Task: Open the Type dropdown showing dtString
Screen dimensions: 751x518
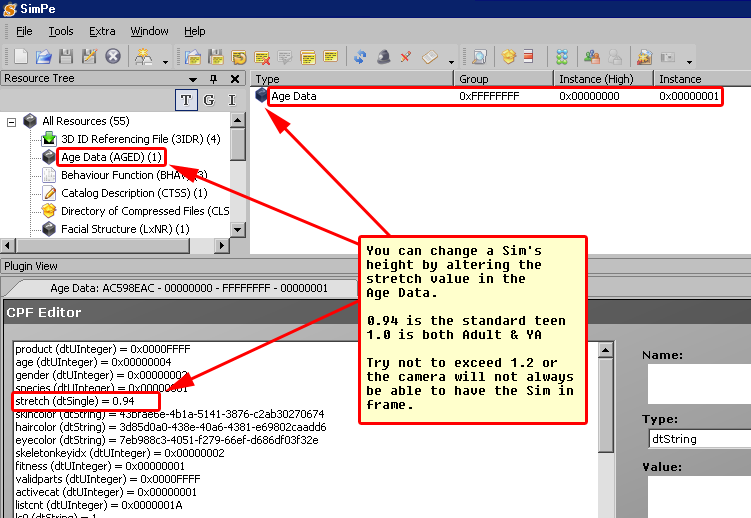Action: (698, 439)
